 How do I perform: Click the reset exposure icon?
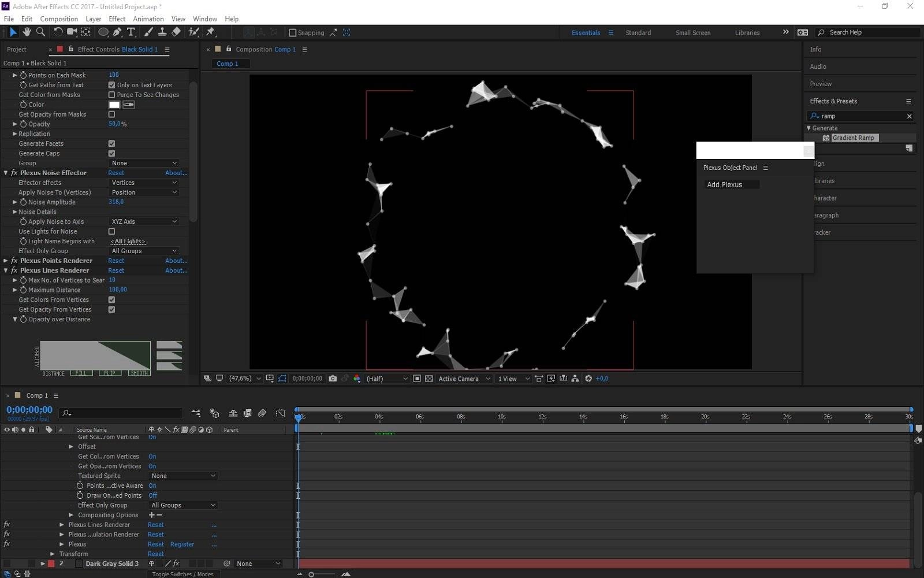588,379
